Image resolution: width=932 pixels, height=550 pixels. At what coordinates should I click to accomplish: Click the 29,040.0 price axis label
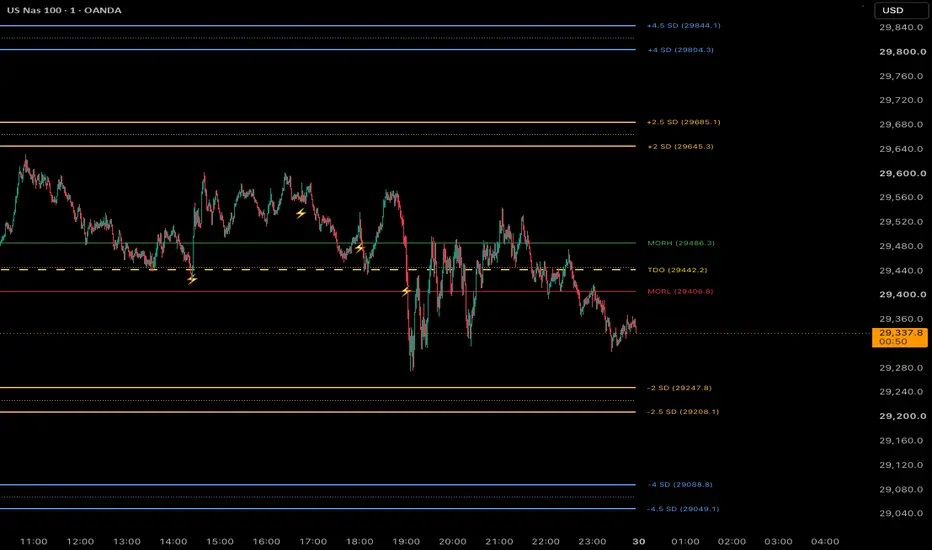click(902, 513)
